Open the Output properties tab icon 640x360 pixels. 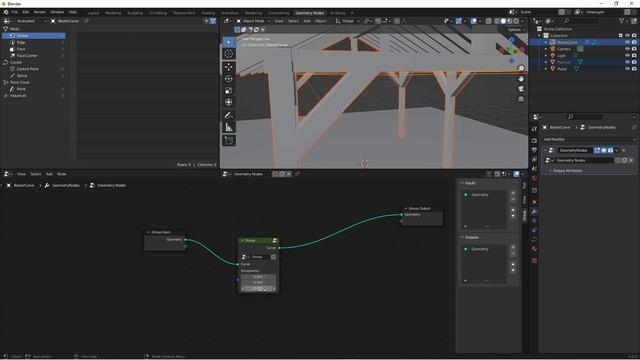pyautogui.click(x=534, y=150)
